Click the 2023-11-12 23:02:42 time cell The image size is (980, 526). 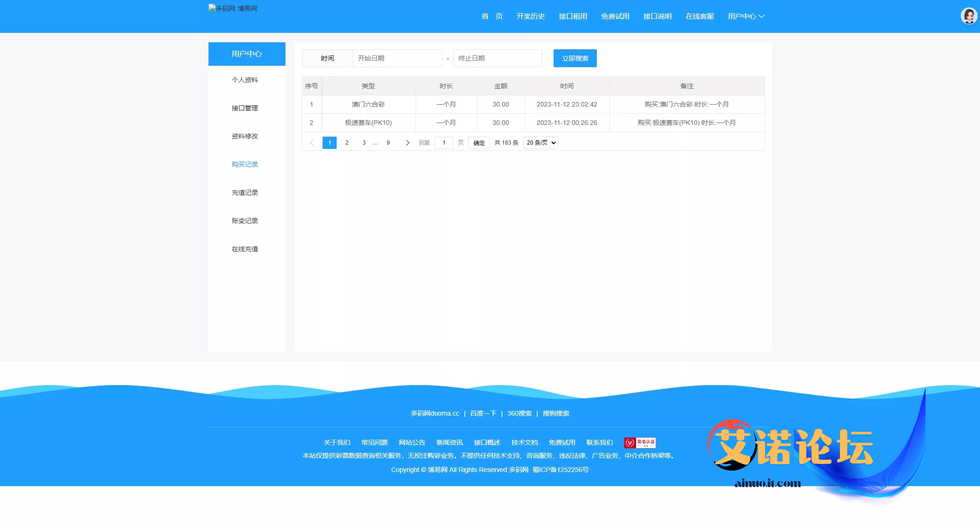click(x=567, y=104)
